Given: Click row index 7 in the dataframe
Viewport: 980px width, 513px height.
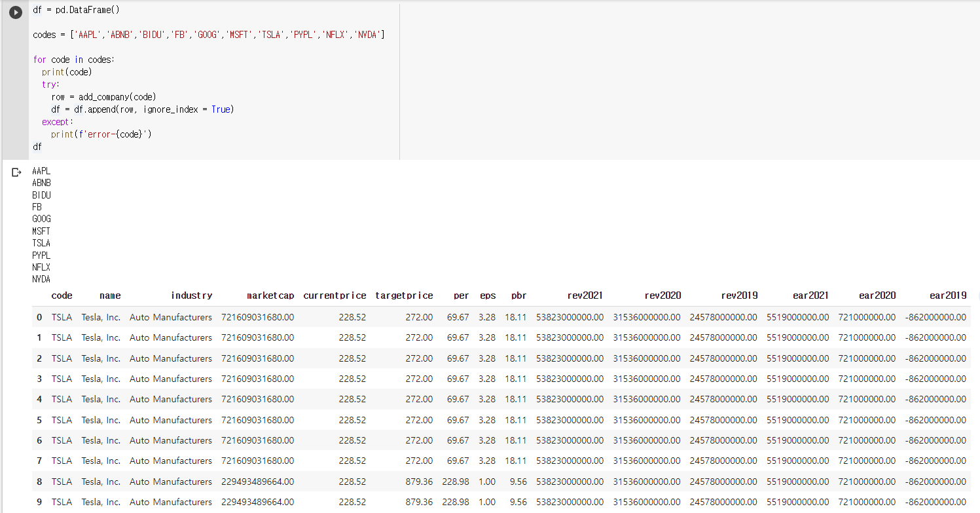Looking at the screenshot, I should (x=39, y=461).
